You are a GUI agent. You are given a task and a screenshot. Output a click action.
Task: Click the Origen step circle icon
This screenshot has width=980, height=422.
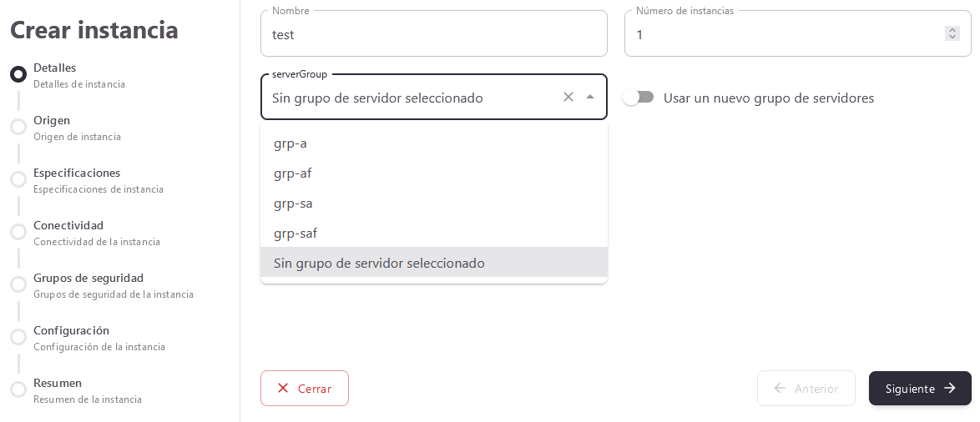click(x=18, y=127)
